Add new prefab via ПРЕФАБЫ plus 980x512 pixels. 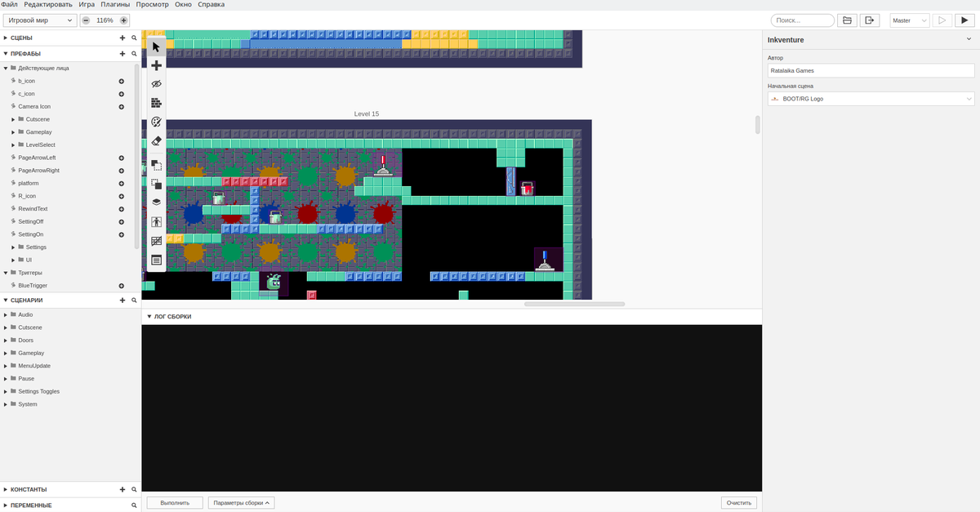122,53
